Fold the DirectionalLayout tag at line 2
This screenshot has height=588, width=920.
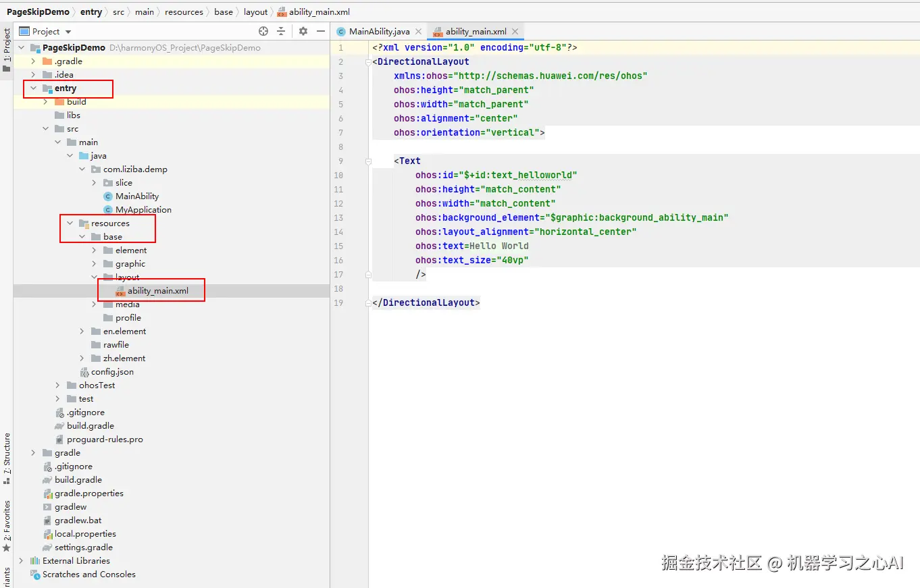(x=369, y=62)
